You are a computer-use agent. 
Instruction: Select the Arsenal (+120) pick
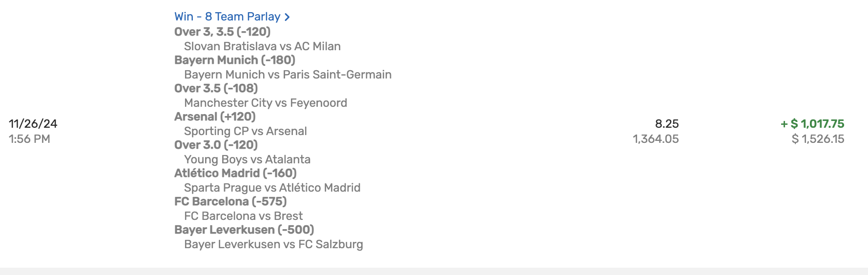[x=215, y=117]
